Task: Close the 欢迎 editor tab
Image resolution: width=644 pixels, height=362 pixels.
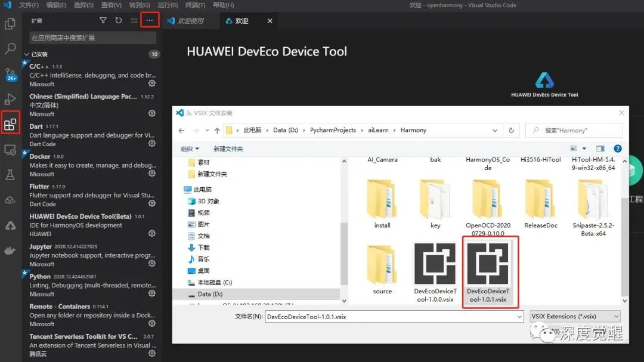Action: pyautogui.click(x=270, y=20)
